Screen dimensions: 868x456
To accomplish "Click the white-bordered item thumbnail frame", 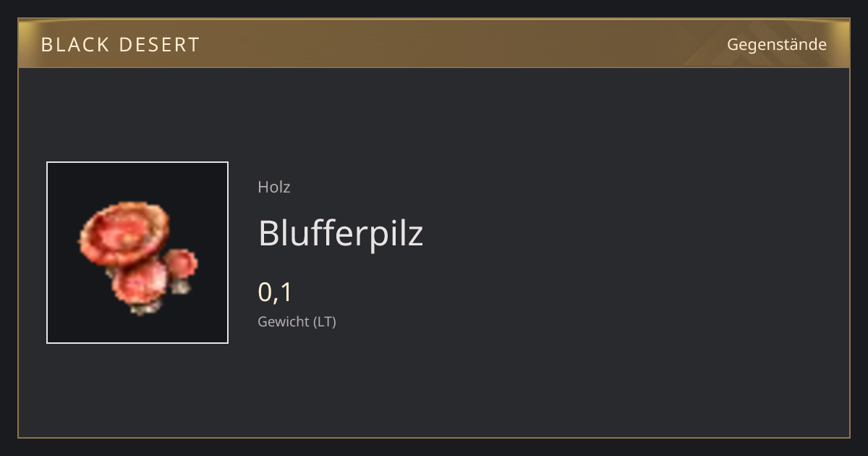I will 137,253.
